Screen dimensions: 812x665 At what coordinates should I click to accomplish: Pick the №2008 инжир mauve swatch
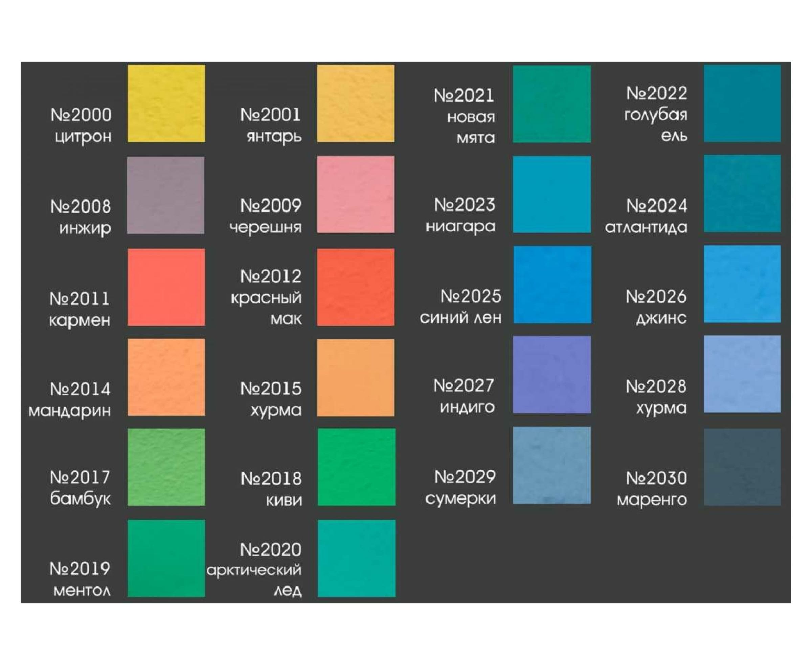165,195
